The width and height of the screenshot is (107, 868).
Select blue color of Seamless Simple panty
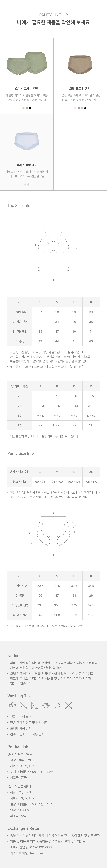pyautogui.click(x=28, y=185)
